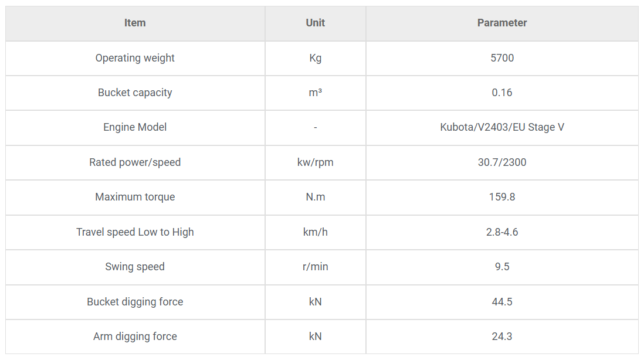The height and width of the screenshot is (357, 644).
Task: Click the 30.7/2300 value
Action: coord(502,162)
